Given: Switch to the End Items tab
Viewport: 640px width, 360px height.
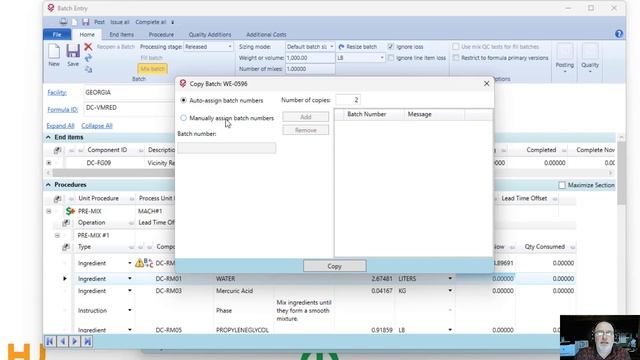Looking at the screenshot, I should click(122, 35).
